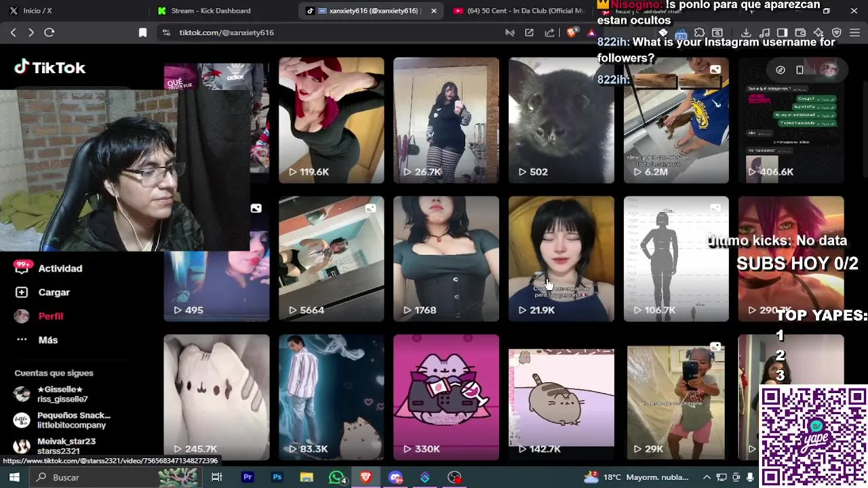Toggle the browser sidebar panel
Image resolution: width=868 pixels, height=488 pixels.
pyautogui.click(x=782, y=33)
